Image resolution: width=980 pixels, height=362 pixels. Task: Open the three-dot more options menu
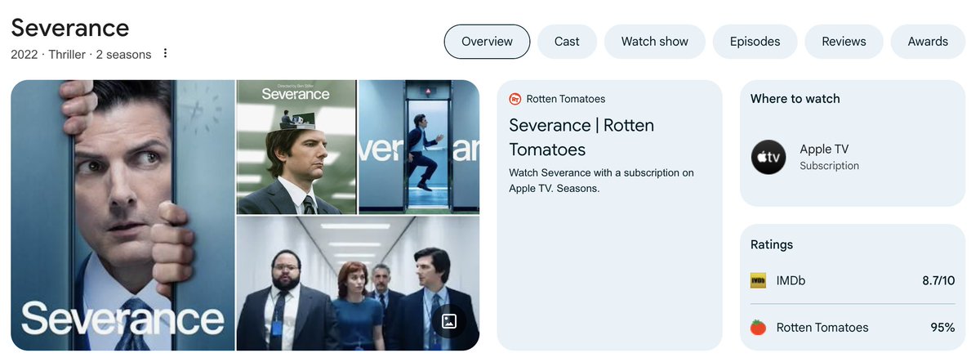tap(165, 54)
